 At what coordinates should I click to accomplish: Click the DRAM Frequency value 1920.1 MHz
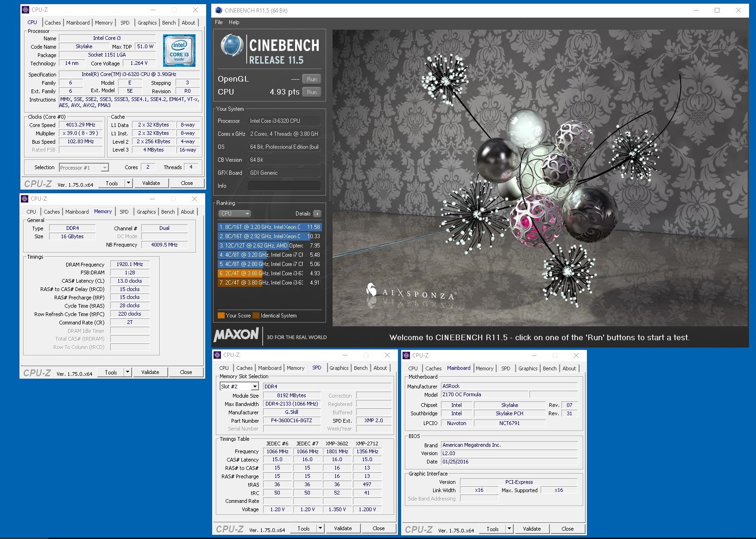130,264
